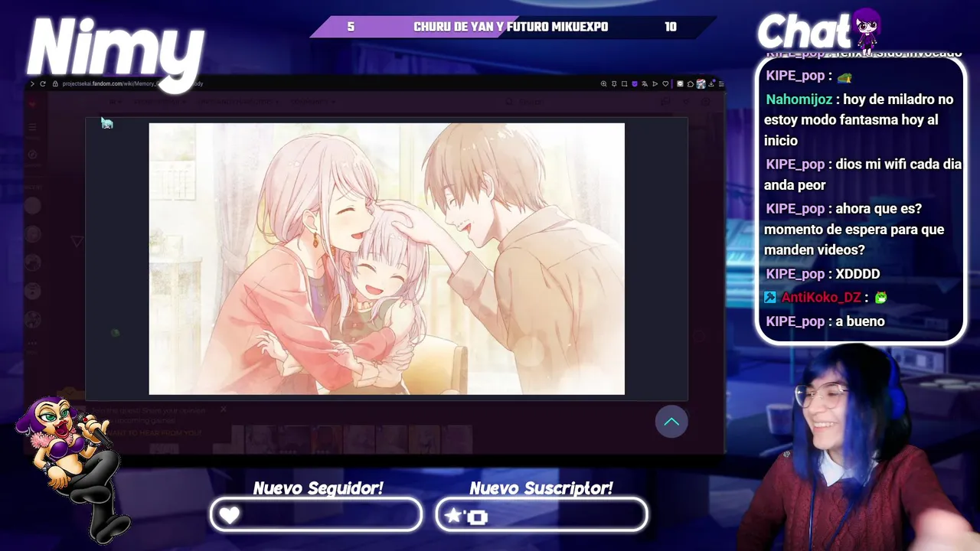Click the heart icon in the follower box
Screen dimensions: 980x551
(230, 516)
